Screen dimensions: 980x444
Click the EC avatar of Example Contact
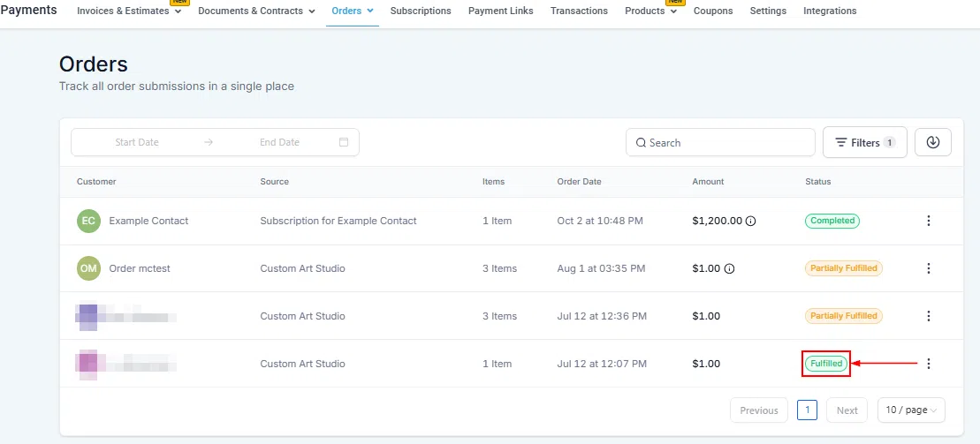pyautogui.click(x=88, y=221)
